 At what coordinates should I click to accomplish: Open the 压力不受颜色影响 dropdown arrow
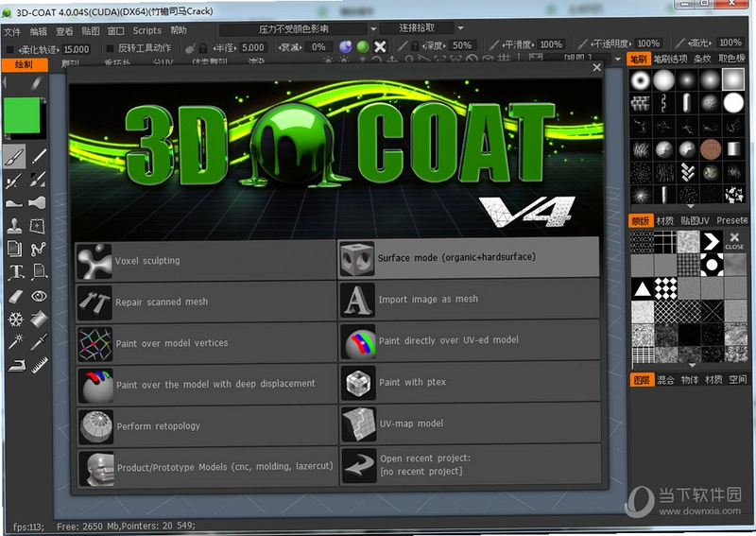point(373,29)
